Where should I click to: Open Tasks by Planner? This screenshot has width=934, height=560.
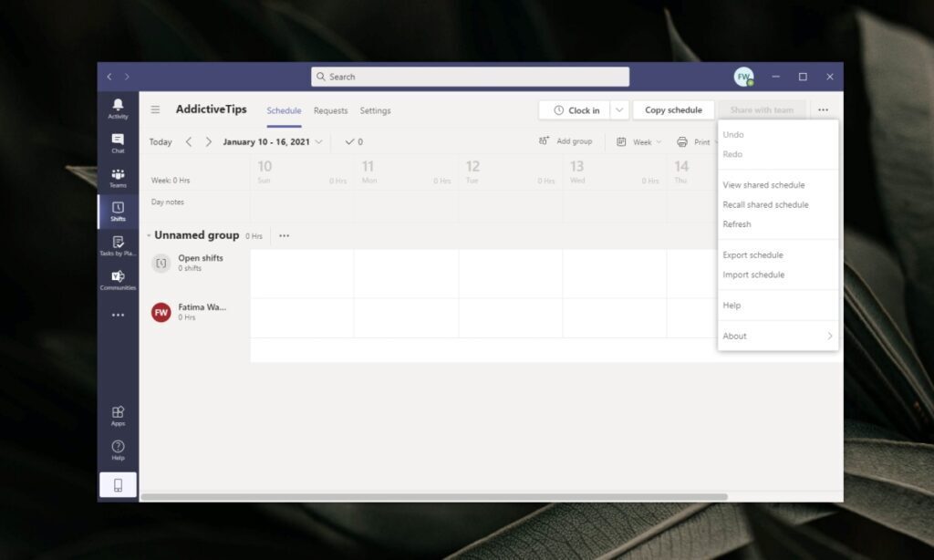(x=117, y=245)
